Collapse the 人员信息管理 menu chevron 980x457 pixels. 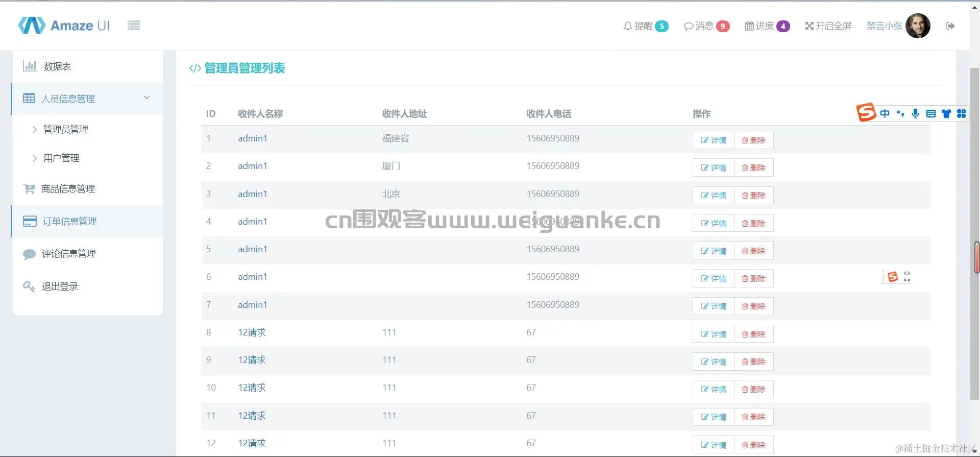point(147,98)
